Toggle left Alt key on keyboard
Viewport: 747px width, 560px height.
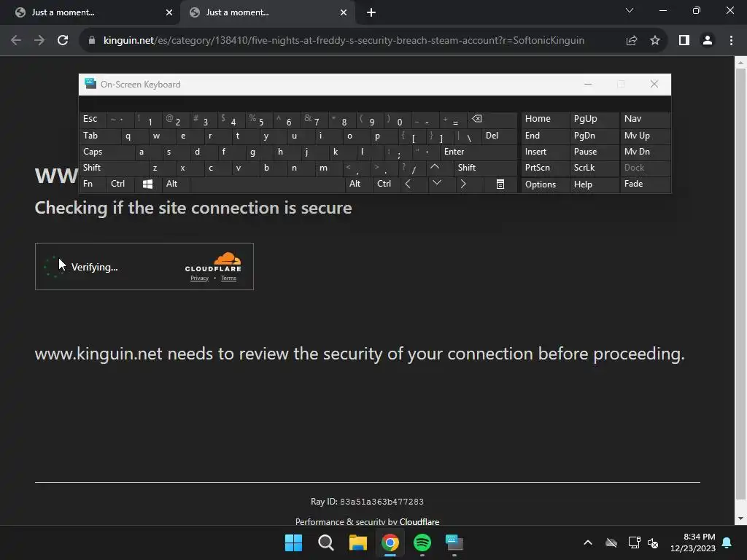click(176, 184)
